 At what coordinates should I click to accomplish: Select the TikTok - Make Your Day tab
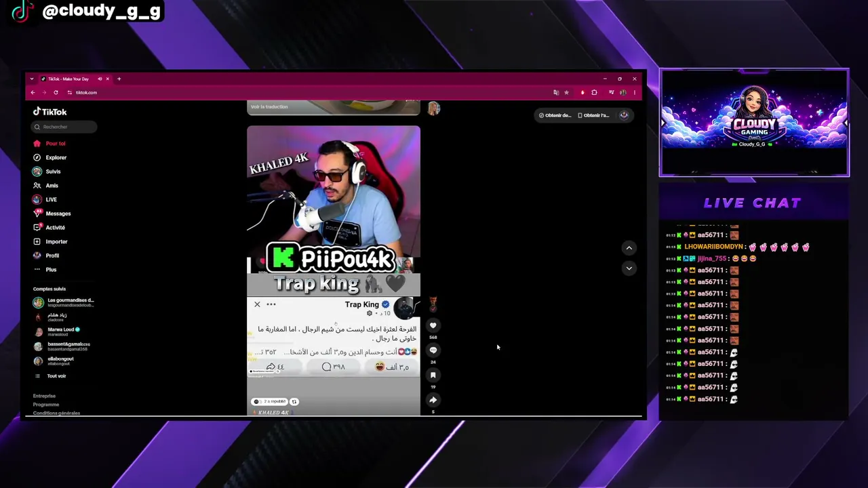(75, 79)
